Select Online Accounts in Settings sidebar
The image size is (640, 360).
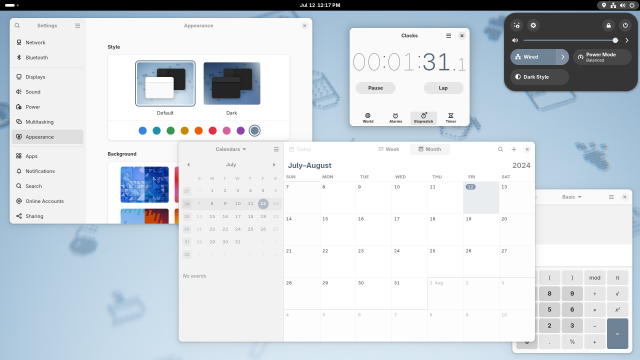click(x=47, y=201)
